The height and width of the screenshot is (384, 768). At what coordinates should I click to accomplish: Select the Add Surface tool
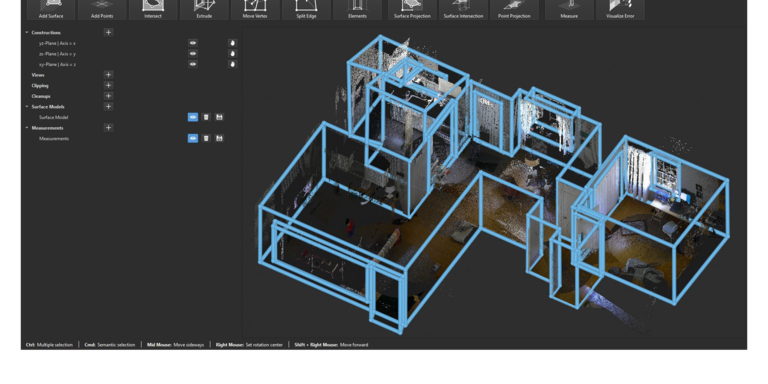tap(51, 10)
